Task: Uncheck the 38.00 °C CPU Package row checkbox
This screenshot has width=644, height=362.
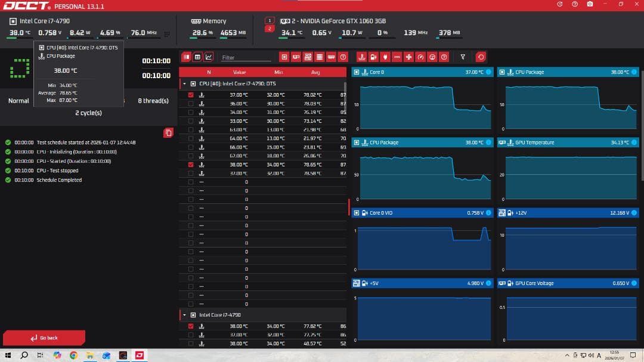Action: coord(191,165)
